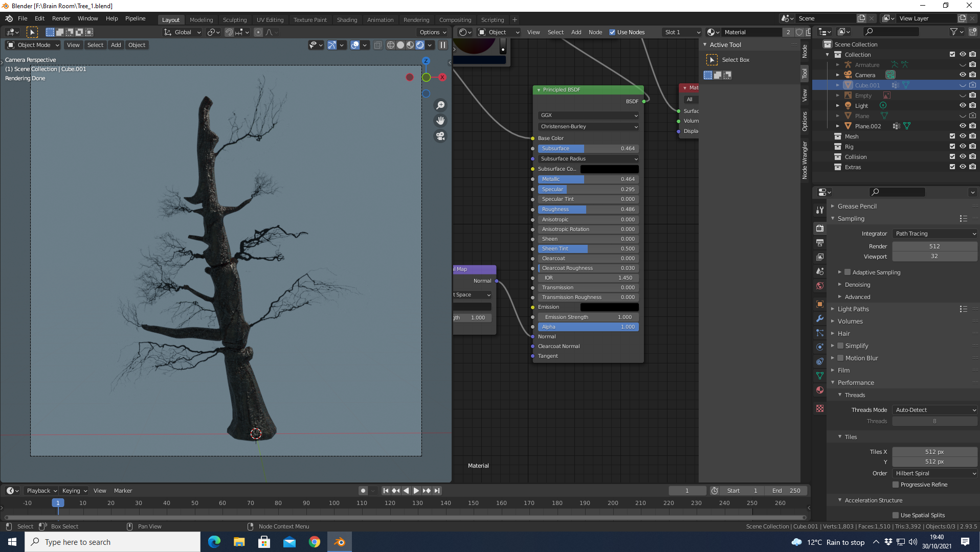980x552 pixels.
Task: Open Chrome from the Windows taskbar
Action: tap(315, 542)
